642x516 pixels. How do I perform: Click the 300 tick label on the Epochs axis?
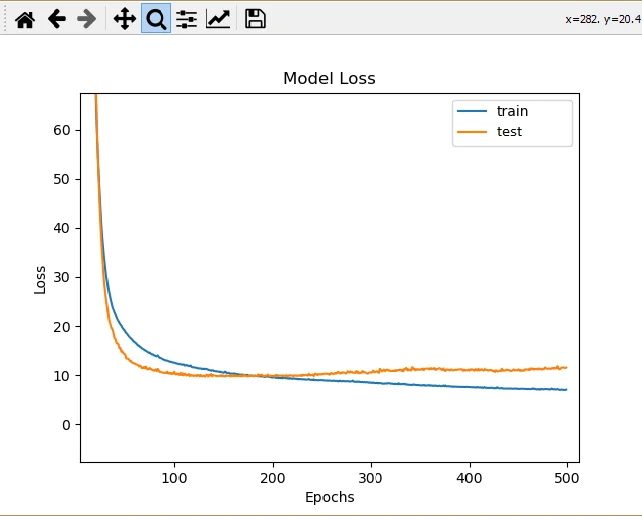(x=371, y=478)
